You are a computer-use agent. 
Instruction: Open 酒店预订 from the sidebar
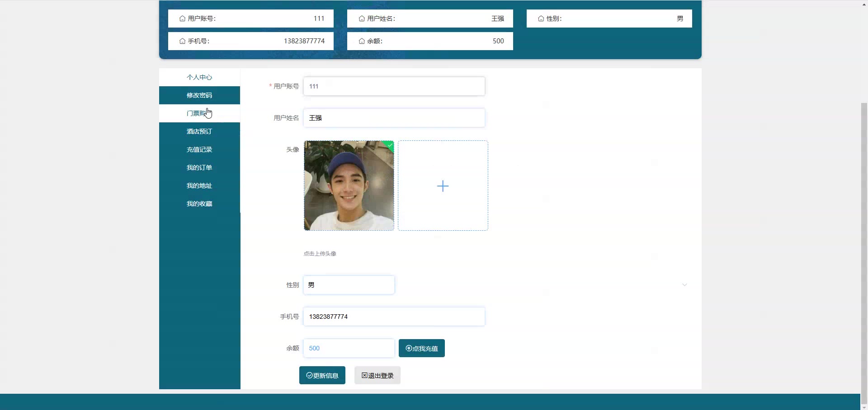199,131
